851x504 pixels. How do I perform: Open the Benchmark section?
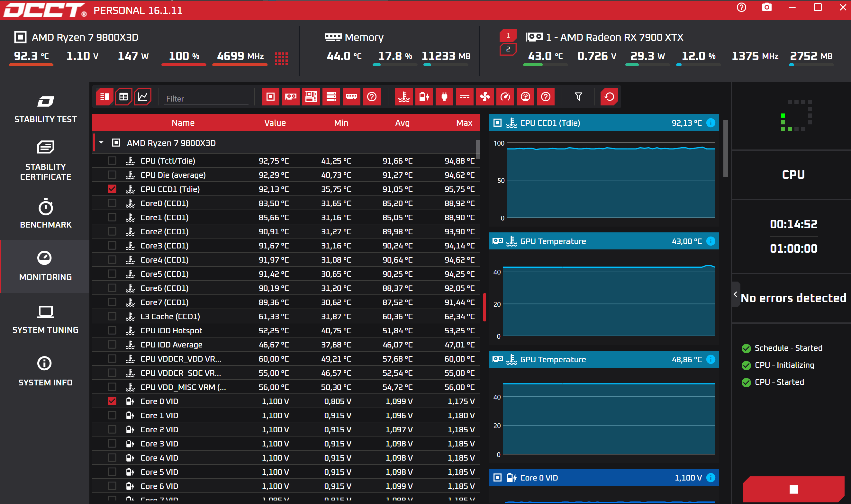coord(46,214)
